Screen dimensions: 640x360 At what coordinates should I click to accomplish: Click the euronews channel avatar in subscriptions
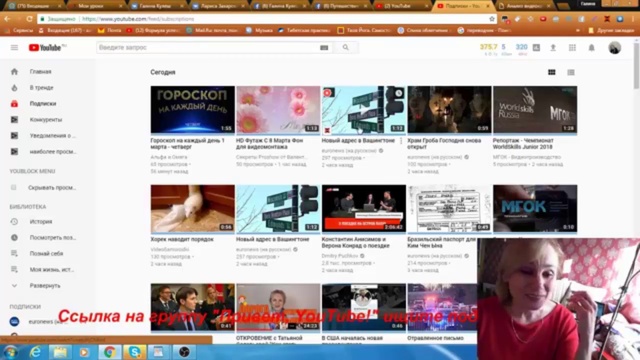click(x=14, y=322)
